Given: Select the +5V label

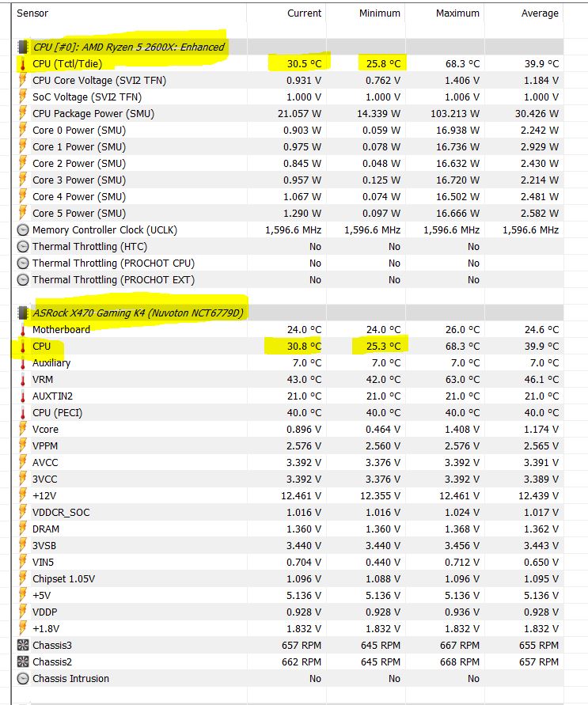Looking at the screenshot, I should (x=42, y=596).
